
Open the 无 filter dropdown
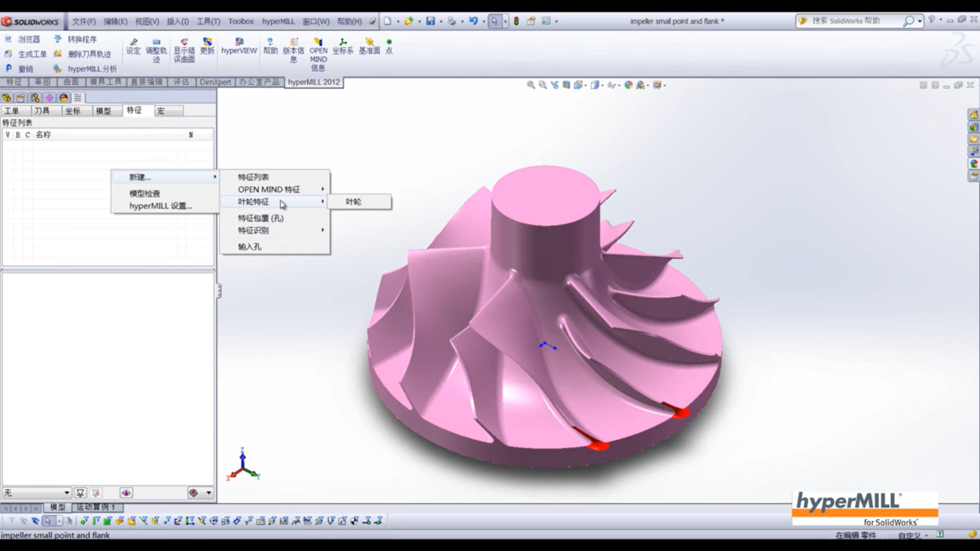point(37,493)
